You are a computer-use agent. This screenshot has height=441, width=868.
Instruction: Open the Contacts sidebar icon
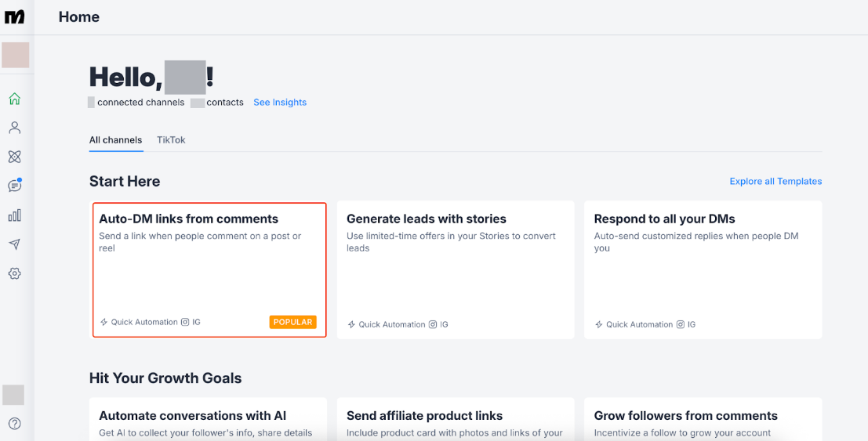(x=14, y=128)
